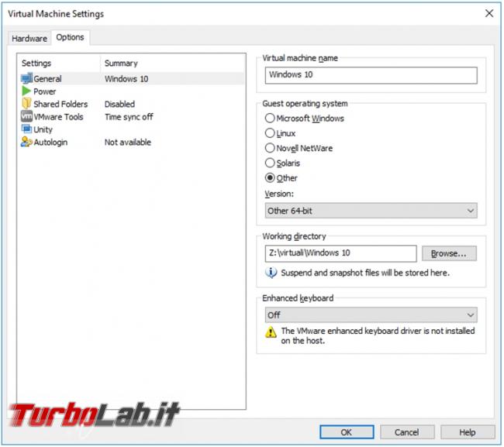Viewport: 504px width, 447px height.
Task: Click the 'Time sync off' summary text
Action: pyautogui.click(x=129, y=117)
